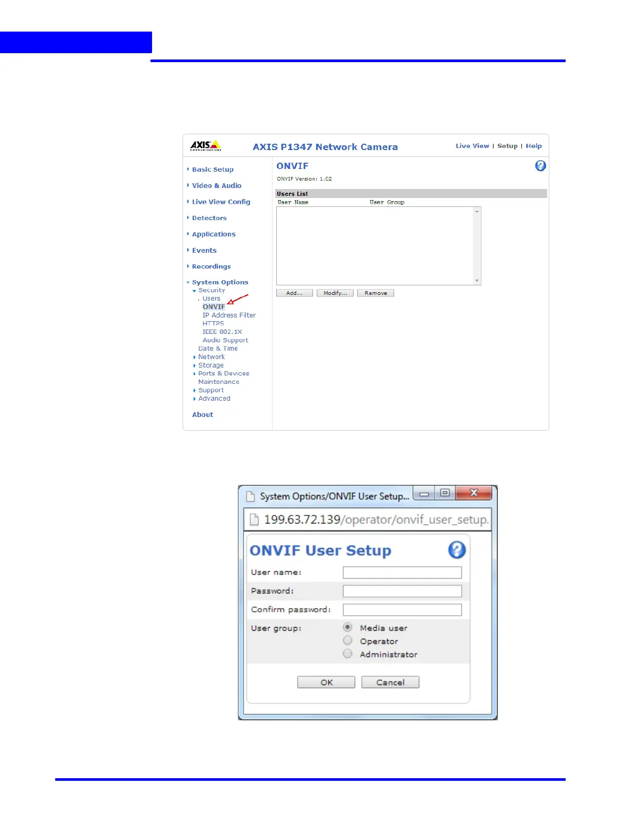
Task: Close the ONVIF User Setup window
Action: [474, 493]
